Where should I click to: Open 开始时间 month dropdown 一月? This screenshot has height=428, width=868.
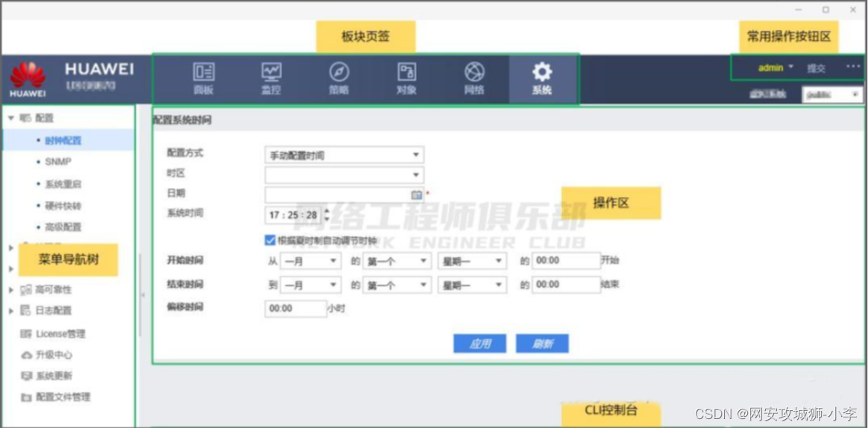[x=310, y=261]
